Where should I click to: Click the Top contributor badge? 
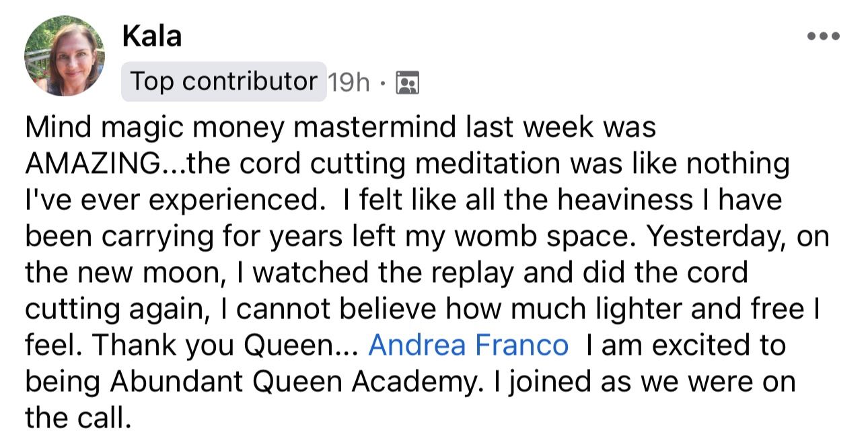(x=223, y=81)
